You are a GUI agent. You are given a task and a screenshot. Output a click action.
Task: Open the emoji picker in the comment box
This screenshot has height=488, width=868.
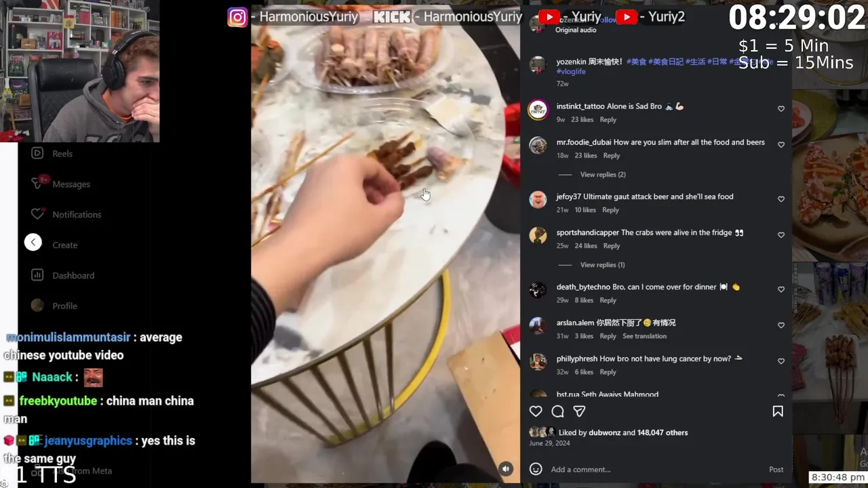(x=536, y=469)
